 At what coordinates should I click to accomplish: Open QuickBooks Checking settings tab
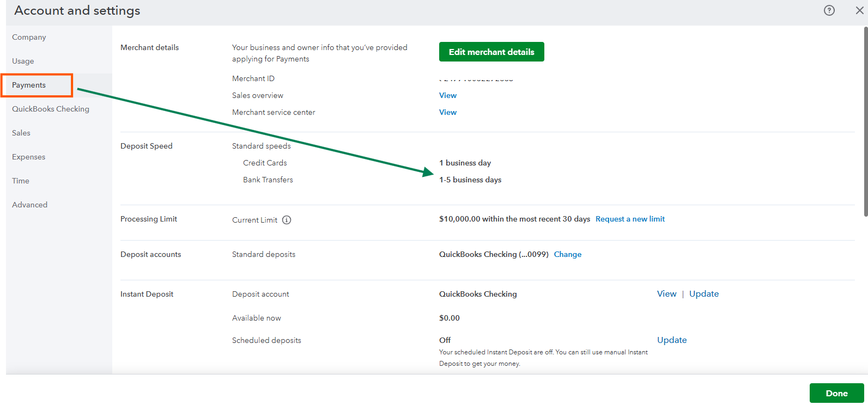(x=51, y=109)
